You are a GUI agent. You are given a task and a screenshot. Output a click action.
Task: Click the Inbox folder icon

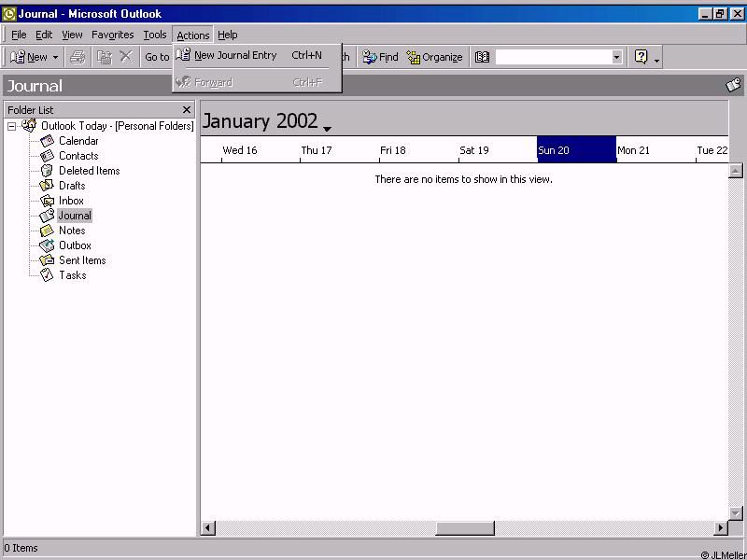[47, 201]
